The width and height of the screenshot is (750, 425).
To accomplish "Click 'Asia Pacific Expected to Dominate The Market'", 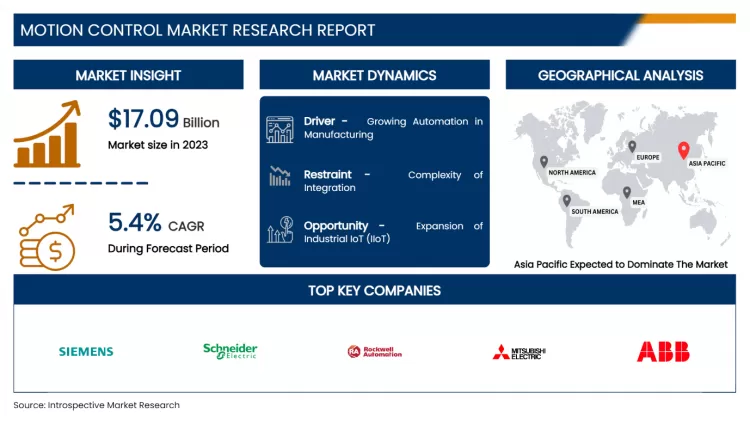I will 620,264.
